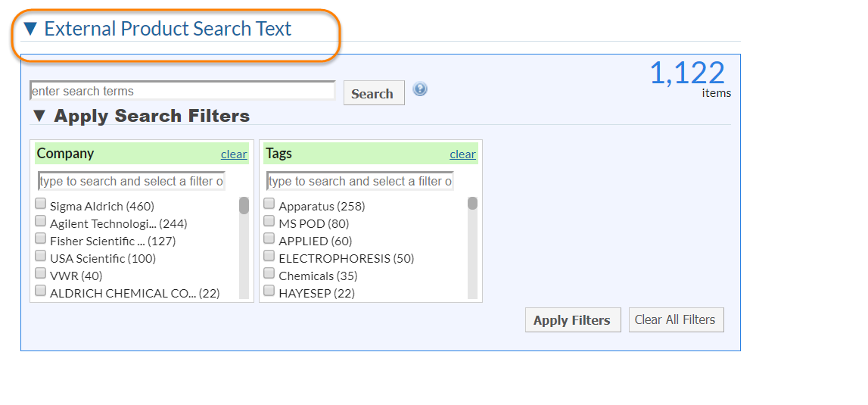This screenshot has width=868, height=405.
Task: Check the VWR company checkbox
Action: click(x=41, y=273)
